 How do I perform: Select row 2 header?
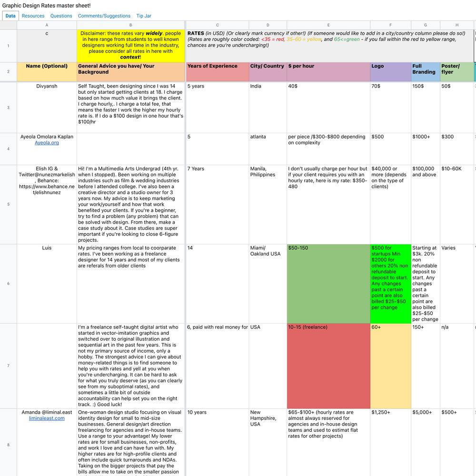point(9,72)
